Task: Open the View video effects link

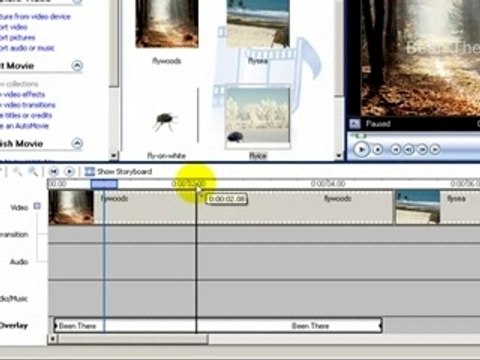Action: [x=22, y=94]
